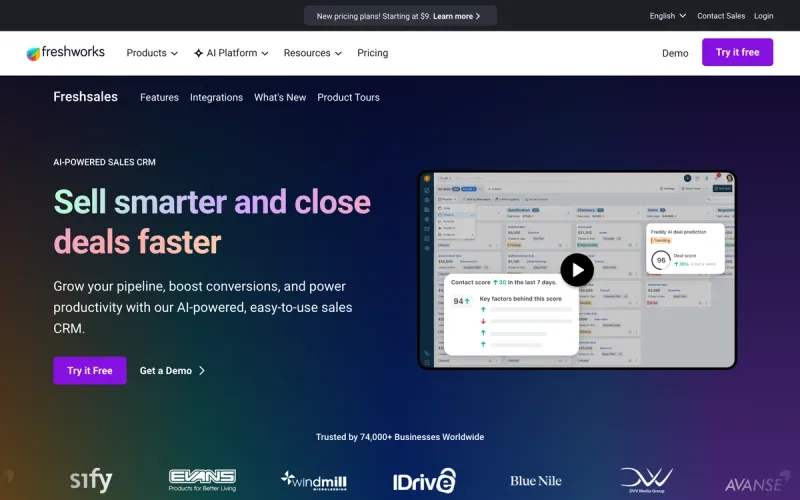Go to the Pricing page

(372, 53)
